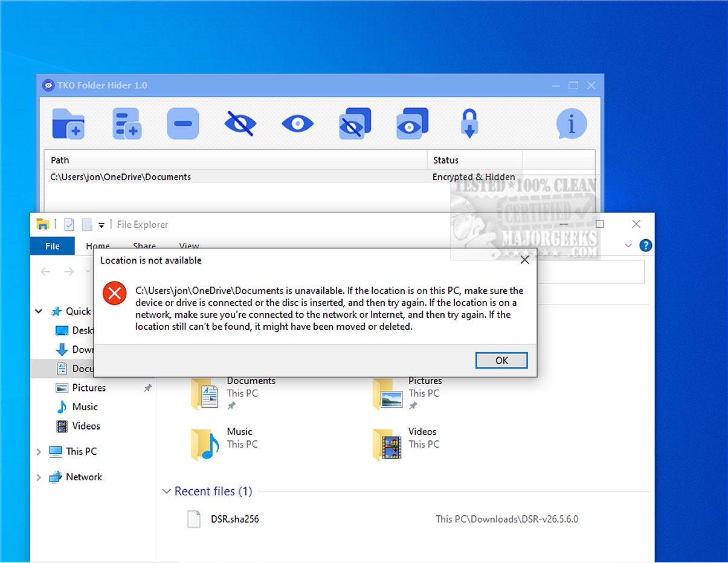The height and width of the screenshot is (563, 728).
Task: Open the Customize Quick Access Toolbar dropdown arrow
Action: pyautogui.click(x=101, y=225)
